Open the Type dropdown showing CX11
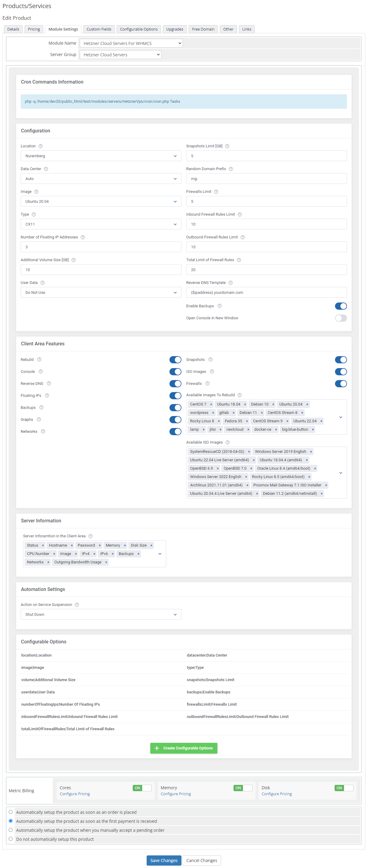This screenshot has width=368, height=868. (101, 224)
